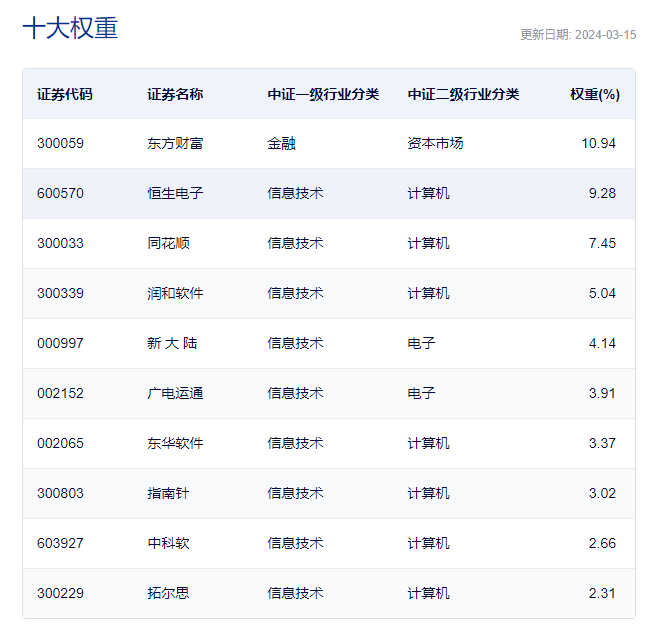Click 信息技术 in the 指南针 row
Viewport: 648px width, 629px height.
tap(295, 493)
